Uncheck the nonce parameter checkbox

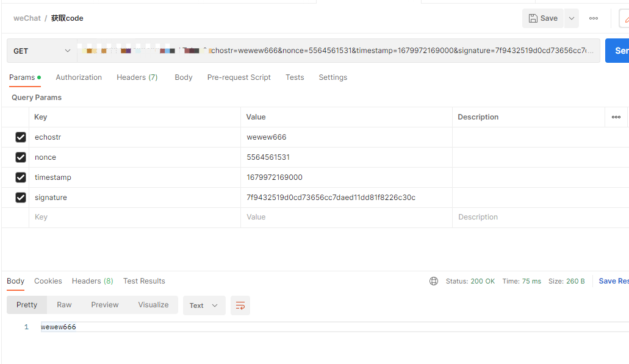[x=21, y=157]
